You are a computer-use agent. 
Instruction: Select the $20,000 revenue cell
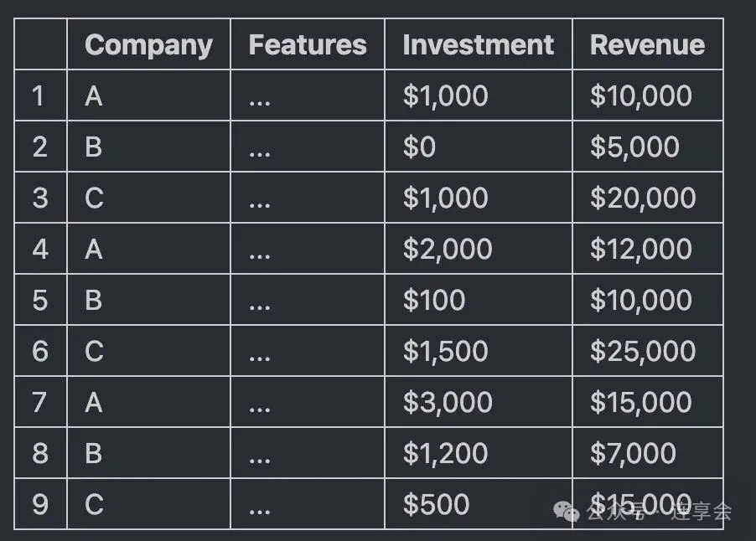click(x=648, y=198)
